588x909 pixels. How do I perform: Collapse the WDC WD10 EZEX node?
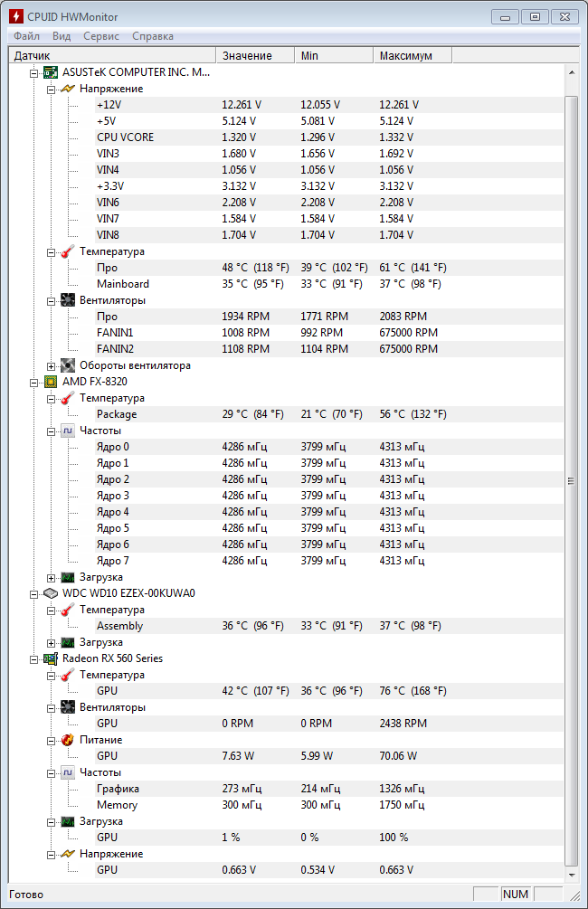coord(34,594)
